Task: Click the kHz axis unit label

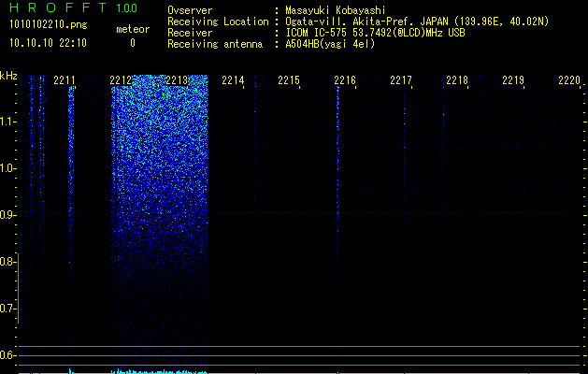Action: (8, 76)
